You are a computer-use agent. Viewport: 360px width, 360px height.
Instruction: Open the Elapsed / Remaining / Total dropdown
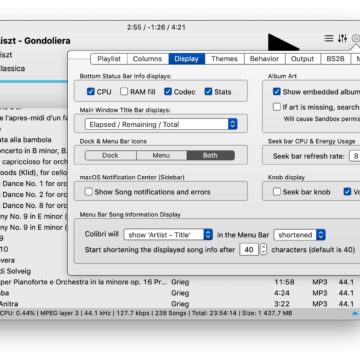(x=161, y=124)
